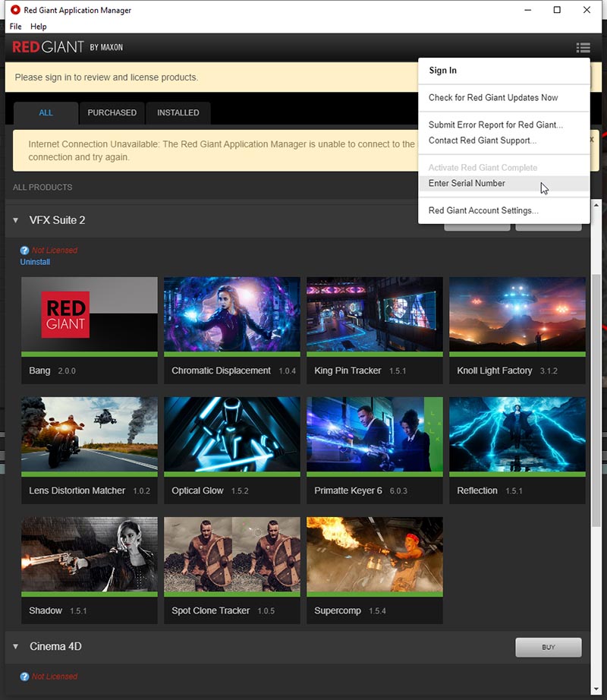Viewport: 607px width, 700px height.
Task: Collapse the Cinema 4D section
Action: [x=16, y=646]
